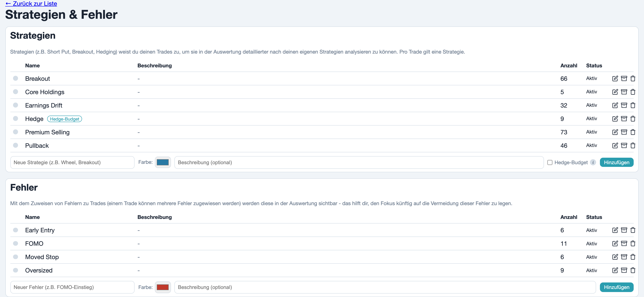The width and height of the screenshot is (644, 297).
Task: Archive the Earnings Drift strategy
Action: 624,105
